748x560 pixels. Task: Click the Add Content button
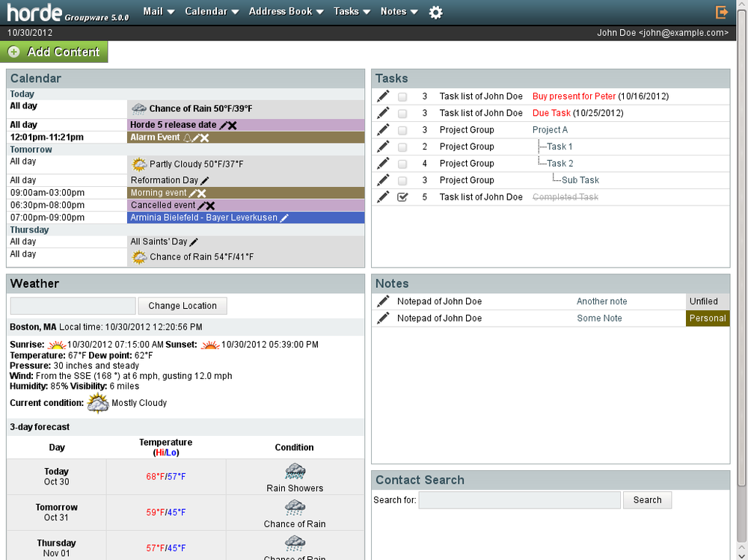(55, 52)
